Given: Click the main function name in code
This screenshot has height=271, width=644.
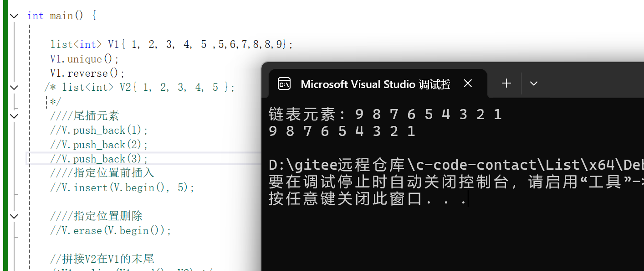Looking at the screenshot, I should 61,16.
